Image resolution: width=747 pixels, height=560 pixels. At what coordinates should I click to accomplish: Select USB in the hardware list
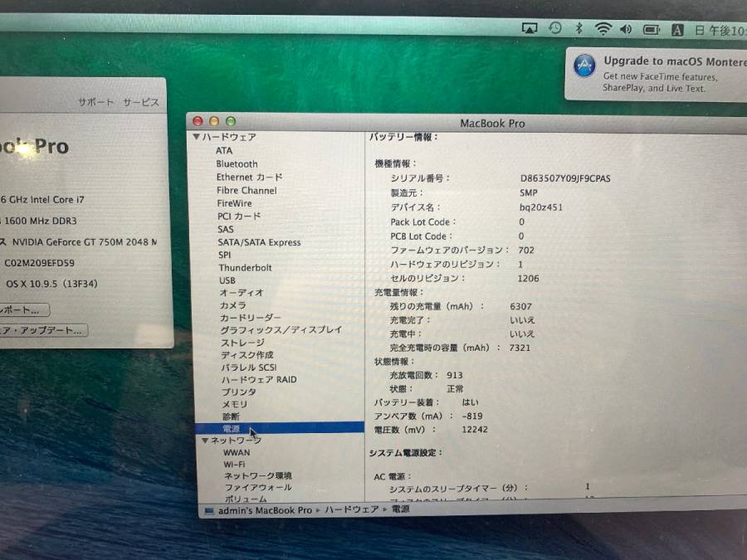[x=227, y=280]
